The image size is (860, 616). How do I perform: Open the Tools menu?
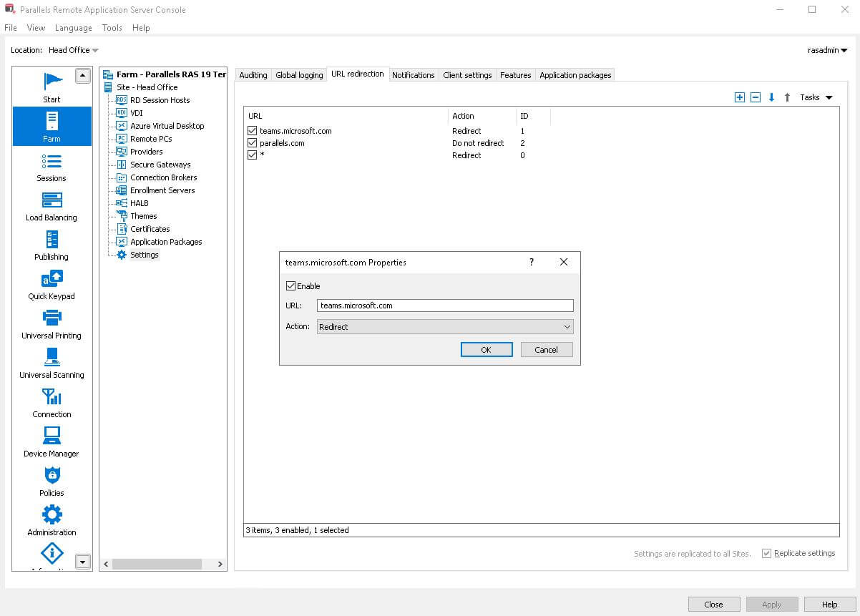pyautogui.click(x=112, y=28)
